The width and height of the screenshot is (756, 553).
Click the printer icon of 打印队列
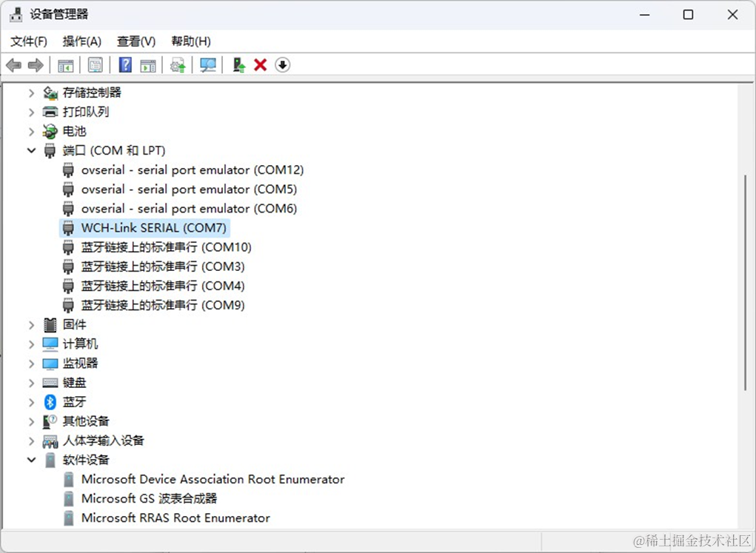tap(50, 112)
